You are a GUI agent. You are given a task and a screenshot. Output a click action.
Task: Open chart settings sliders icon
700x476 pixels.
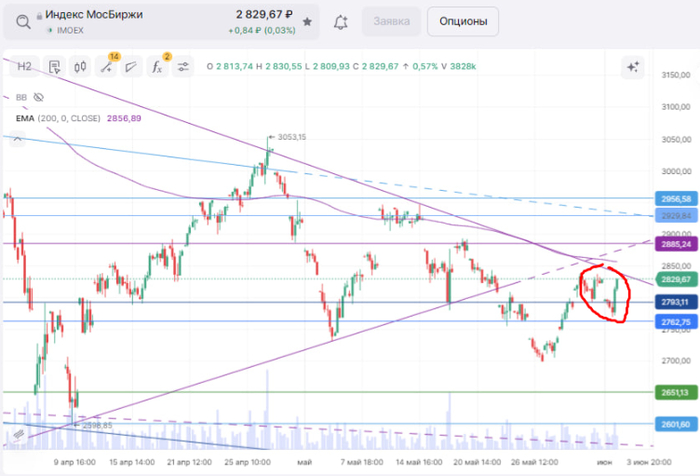184,67
